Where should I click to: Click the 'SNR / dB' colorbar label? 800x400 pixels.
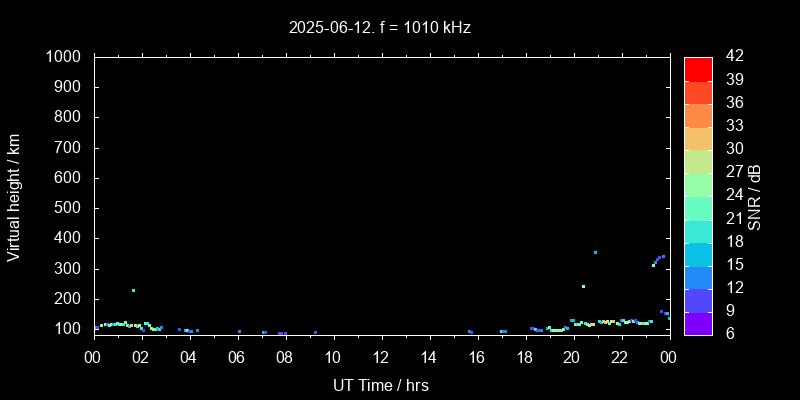coord(755,196)
